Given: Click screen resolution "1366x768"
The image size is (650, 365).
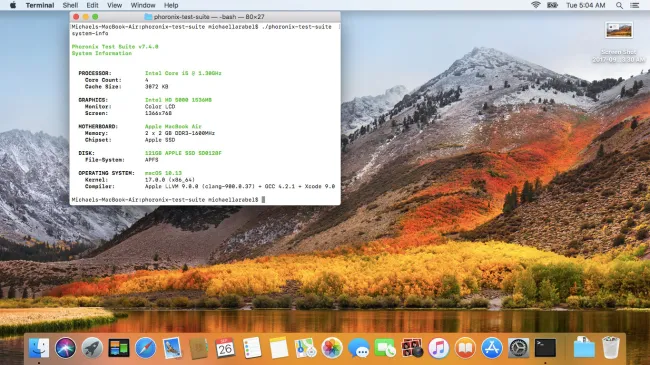Looking at the screenshot, I should tap(158, 113).
